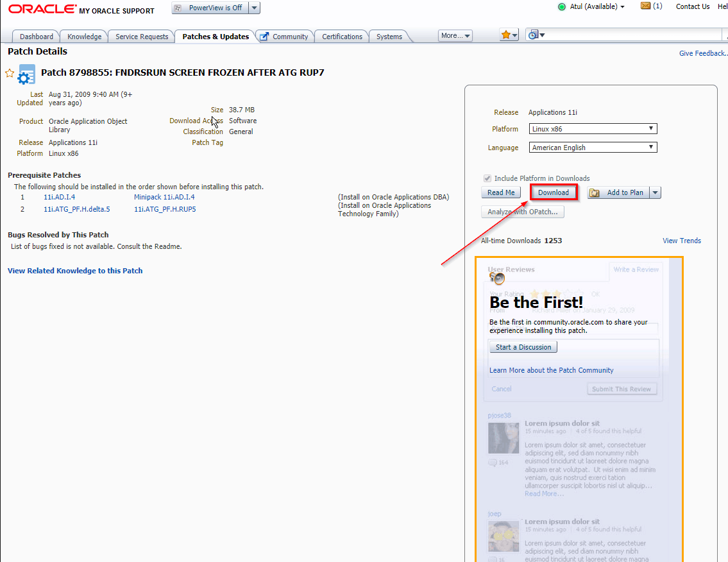Click the Add to Plan button label
The width and height of the screenshot is (728, 562).
[625, 192]
